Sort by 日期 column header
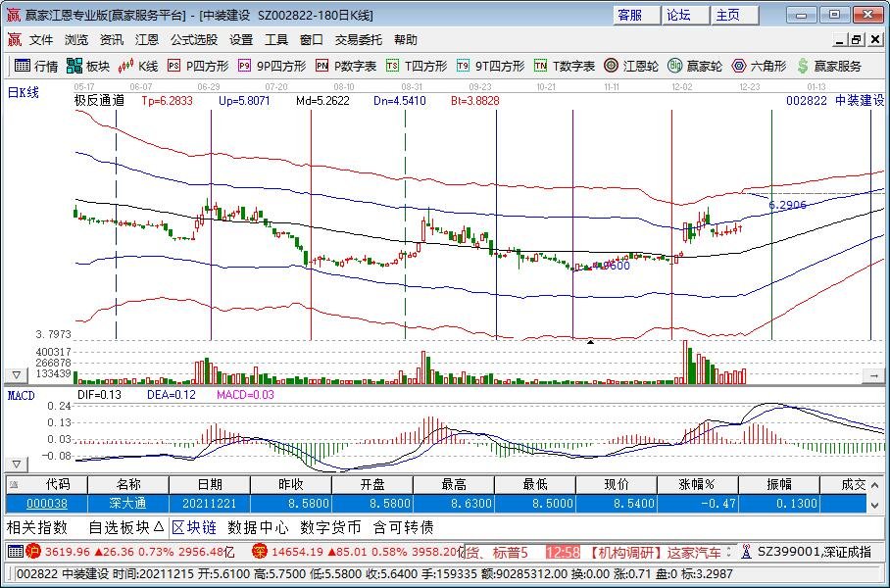Screen dimensions: 890x588 point(210,484)
